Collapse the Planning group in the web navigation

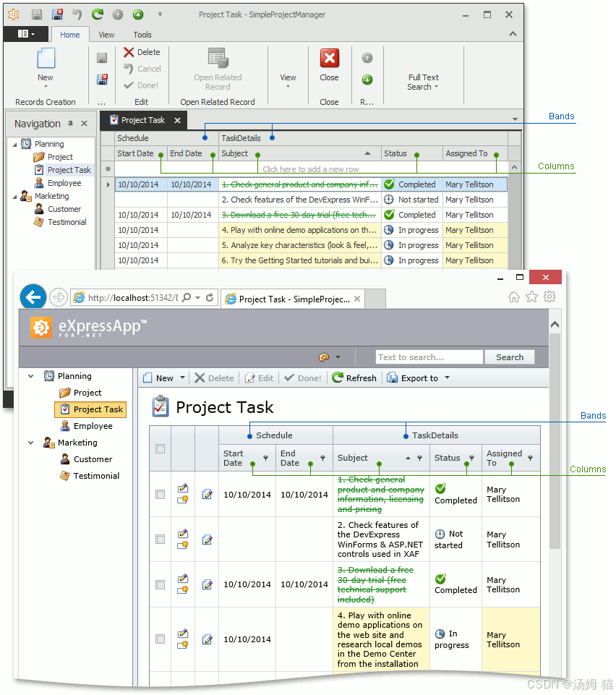[x=31, y=376]
